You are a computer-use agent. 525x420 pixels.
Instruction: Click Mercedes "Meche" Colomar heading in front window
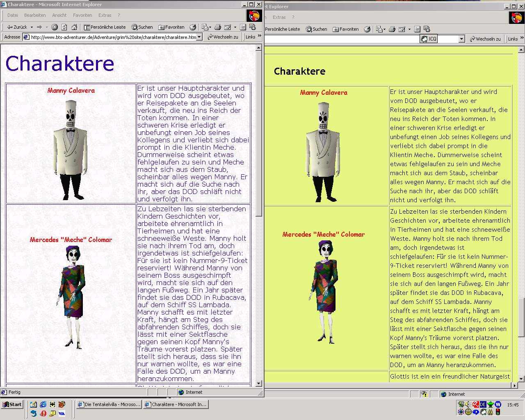tap(71, 240)
